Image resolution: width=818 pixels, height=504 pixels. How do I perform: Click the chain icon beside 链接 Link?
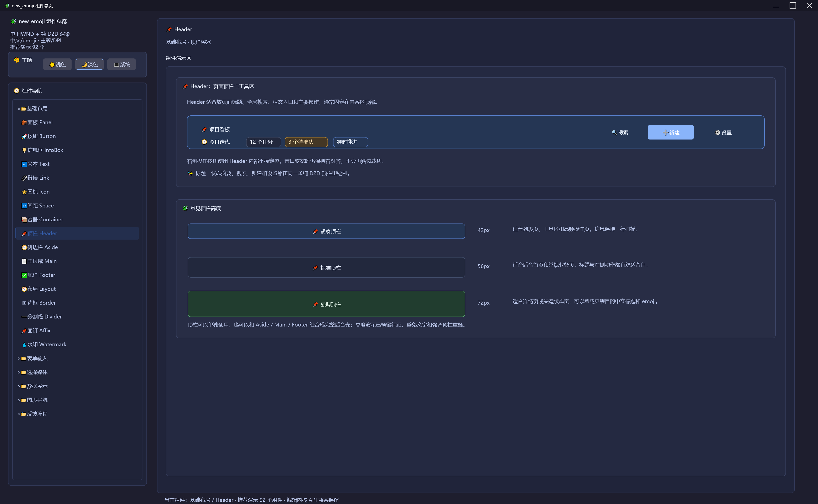(24, 178)
